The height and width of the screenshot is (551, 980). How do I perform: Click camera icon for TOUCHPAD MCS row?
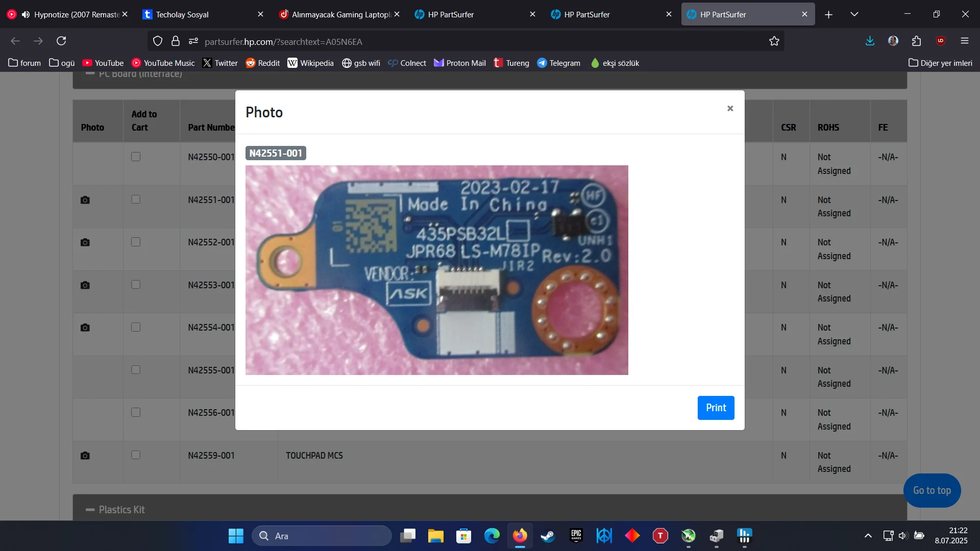[85, 456]
